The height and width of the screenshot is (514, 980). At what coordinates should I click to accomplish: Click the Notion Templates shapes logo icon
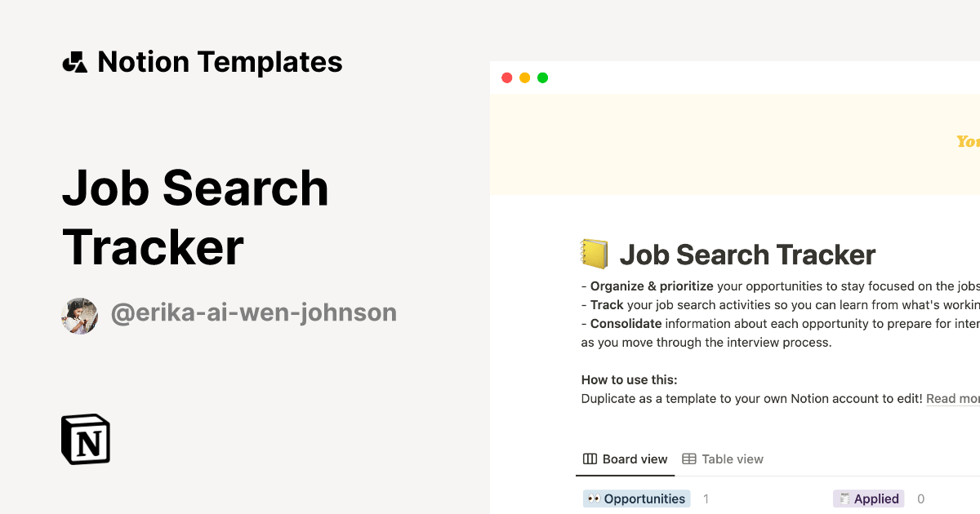[x=74, y=62]
